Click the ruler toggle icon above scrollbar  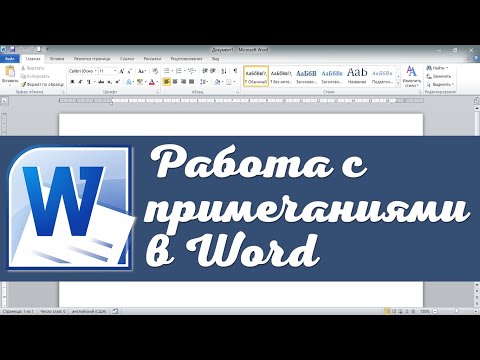476,100
